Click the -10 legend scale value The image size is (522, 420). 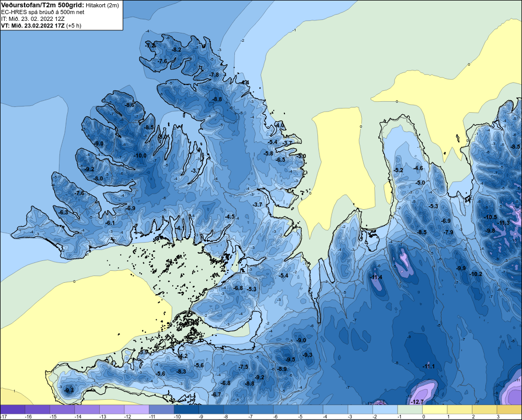point(177,417)
